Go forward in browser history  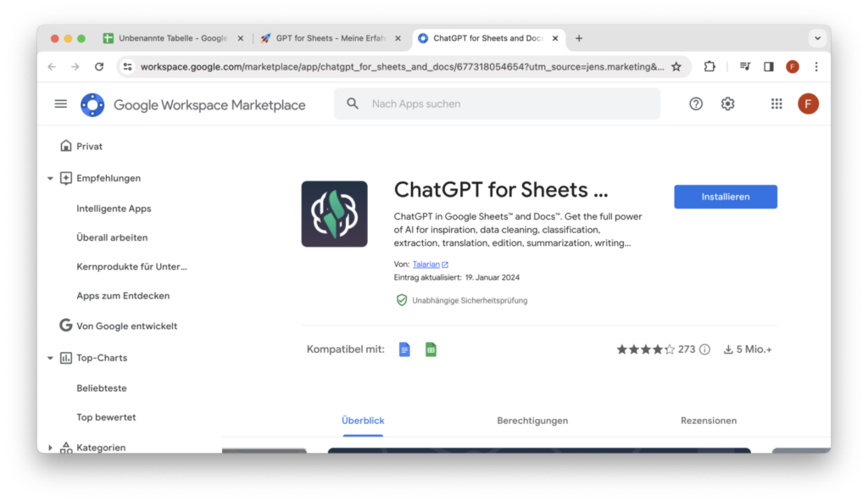click(75, 66)
